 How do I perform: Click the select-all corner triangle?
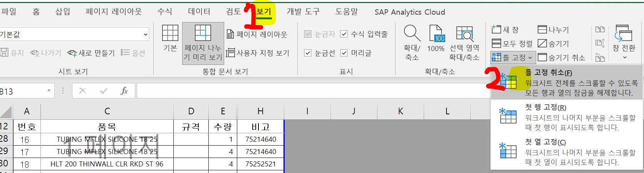(6, 112)
